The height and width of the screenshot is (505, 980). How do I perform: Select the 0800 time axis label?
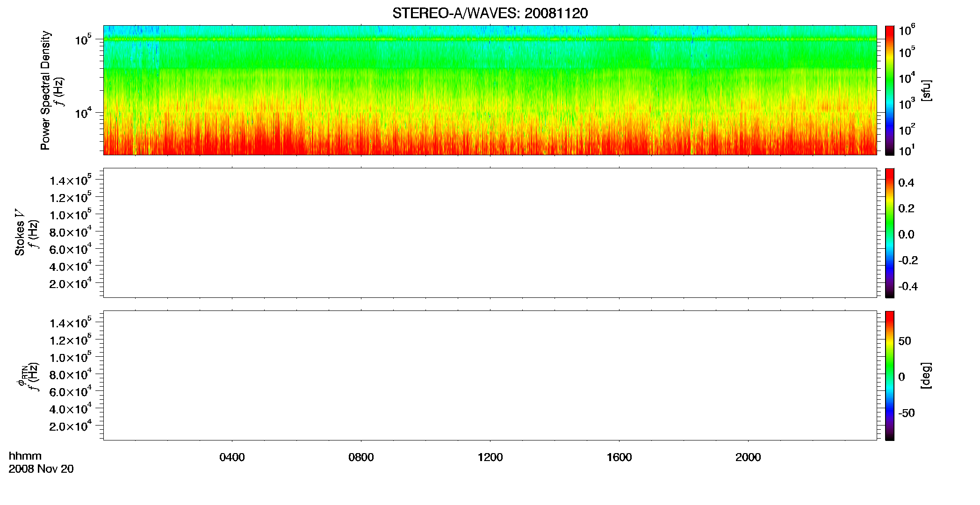pyautogui.click(x=361, y=457)
